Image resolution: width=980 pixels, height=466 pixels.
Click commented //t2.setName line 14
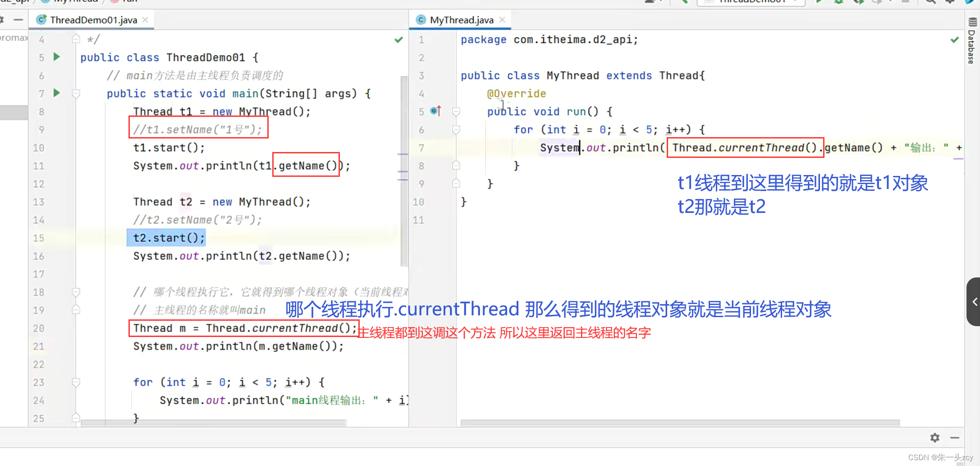(x=197, y=220)
